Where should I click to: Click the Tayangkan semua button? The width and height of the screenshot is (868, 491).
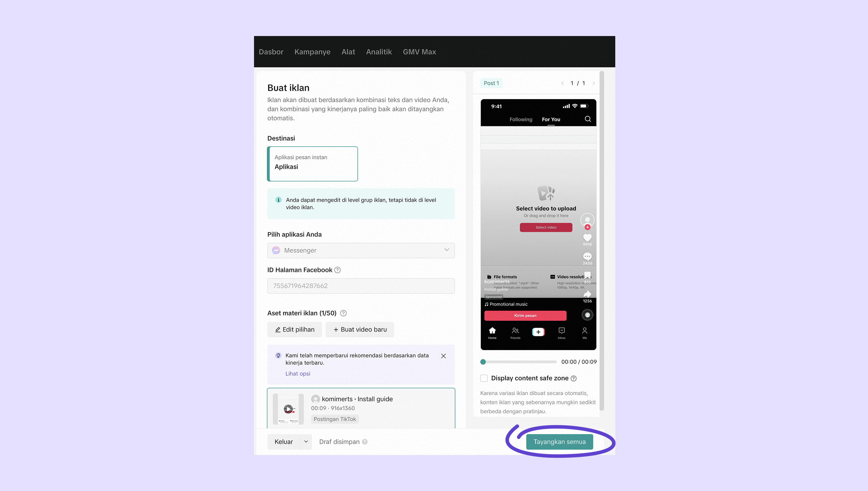click(x=559, y=442)
